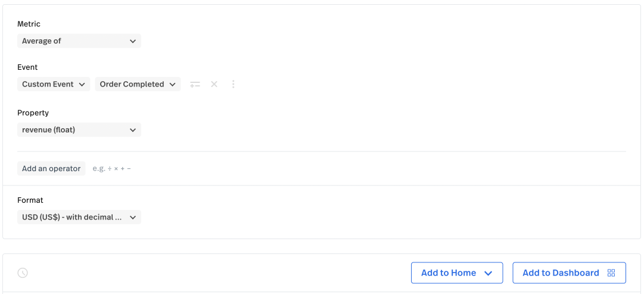Viewport: 644px width, 294px height.
Task: Expand the Order Completed event dropdown
Action: [x=138, y=84]
